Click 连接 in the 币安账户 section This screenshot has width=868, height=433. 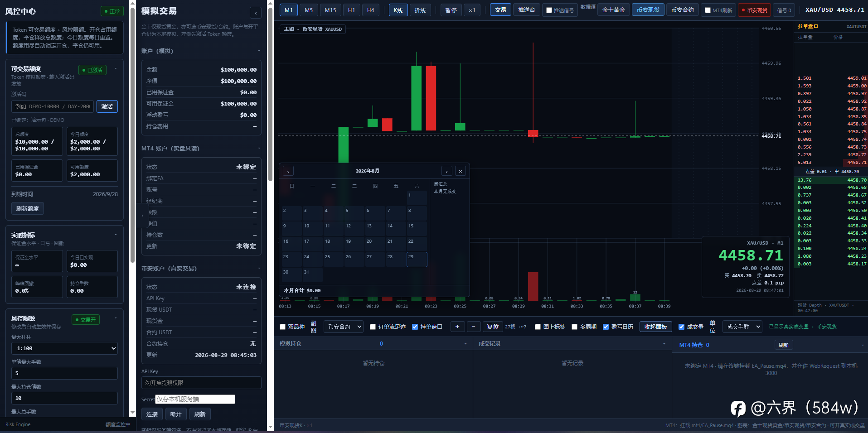(152, 414)
